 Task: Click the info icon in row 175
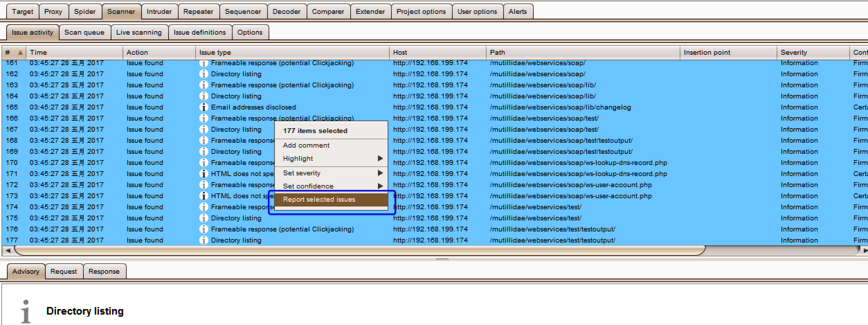tap(204, 218)
